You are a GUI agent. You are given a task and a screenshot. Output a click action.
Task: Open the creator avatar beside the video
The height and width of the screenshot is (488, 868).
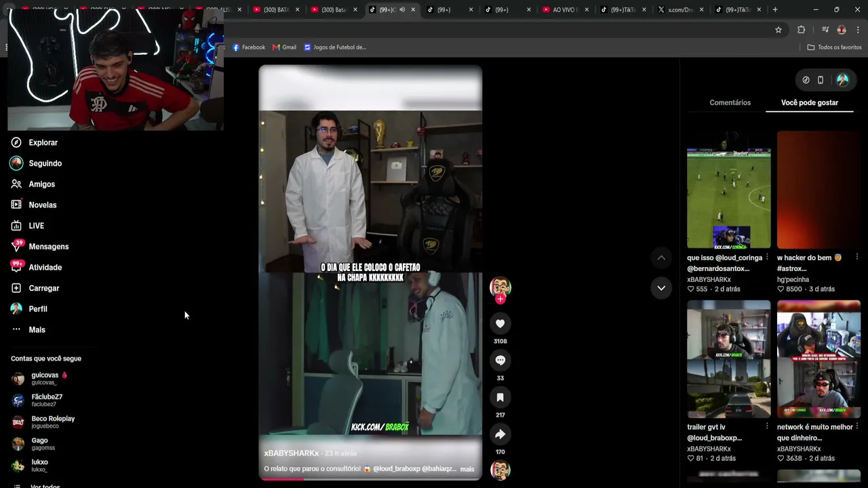(500, 286)
